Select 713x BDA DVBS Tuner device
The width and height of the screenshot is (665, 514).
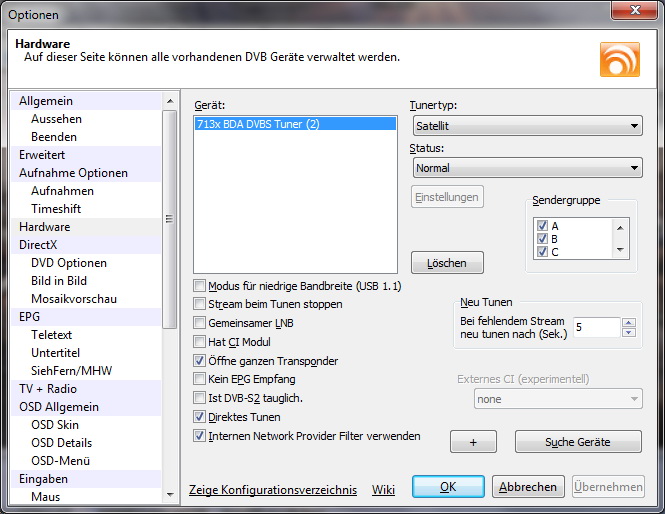(x=295, y=124)
